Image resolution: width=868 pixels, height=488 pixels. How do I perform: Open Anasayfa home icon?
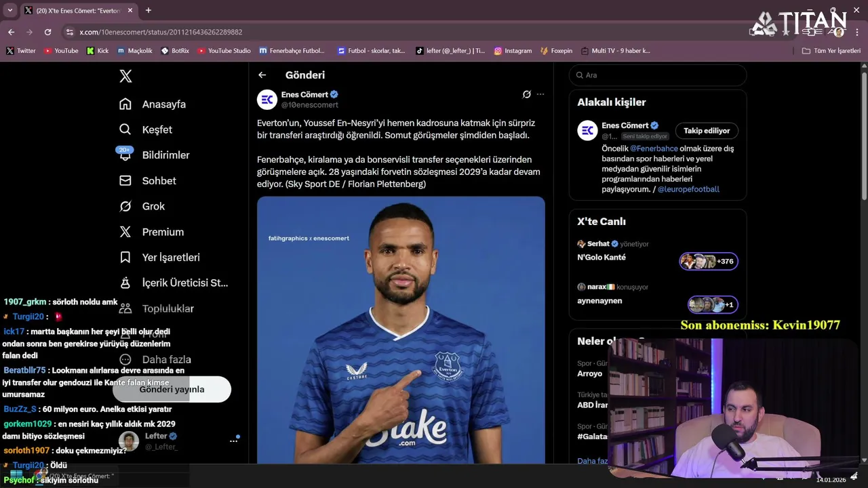[125, 104]
